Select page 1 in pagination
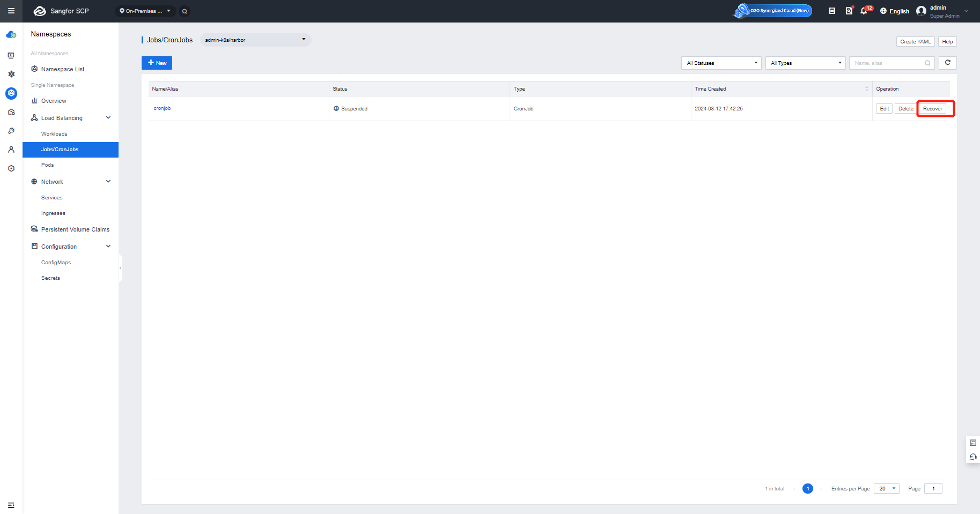This screenshot has height=514, width=980. click(x=808, y=489)
